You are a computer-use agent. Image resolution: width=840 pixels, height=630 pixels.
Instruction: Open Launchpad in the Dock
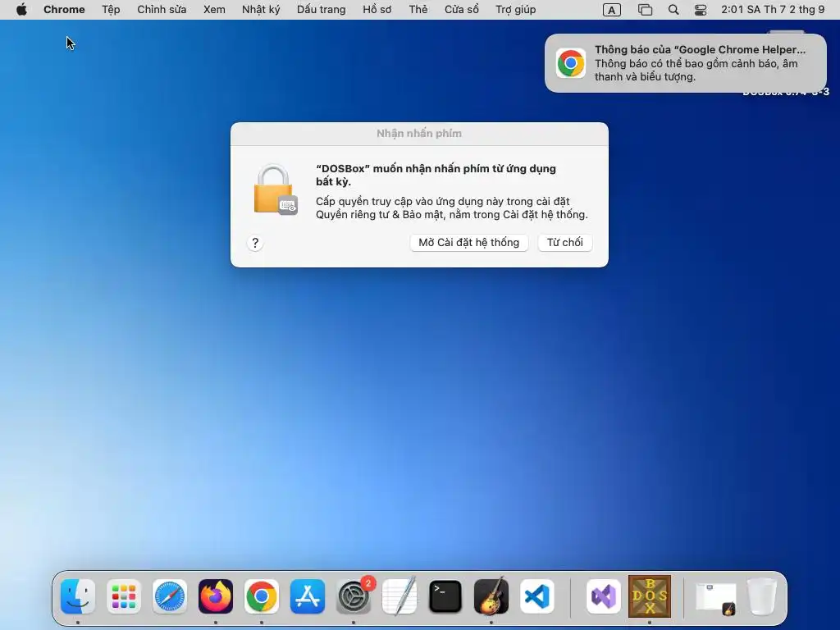pos(124,596)
